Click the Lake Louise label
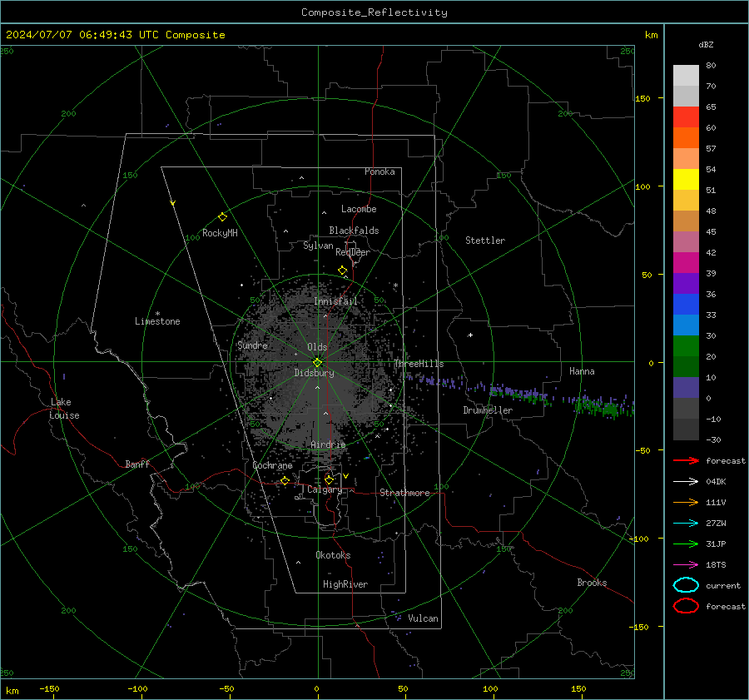The height and width of the screenshot is (700, 749). pyautogui.click(x=64, y=409)
